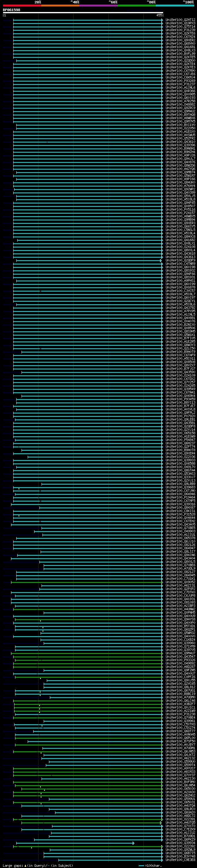Go to UniRef100_C6TMZ4 entry
The image size is (197, 868).
point(180,37)
